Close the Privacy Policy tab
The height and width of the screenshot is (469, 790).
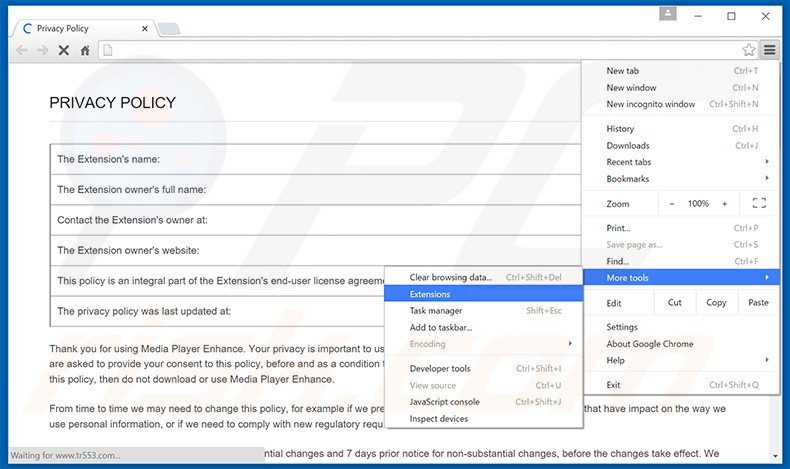145,29
